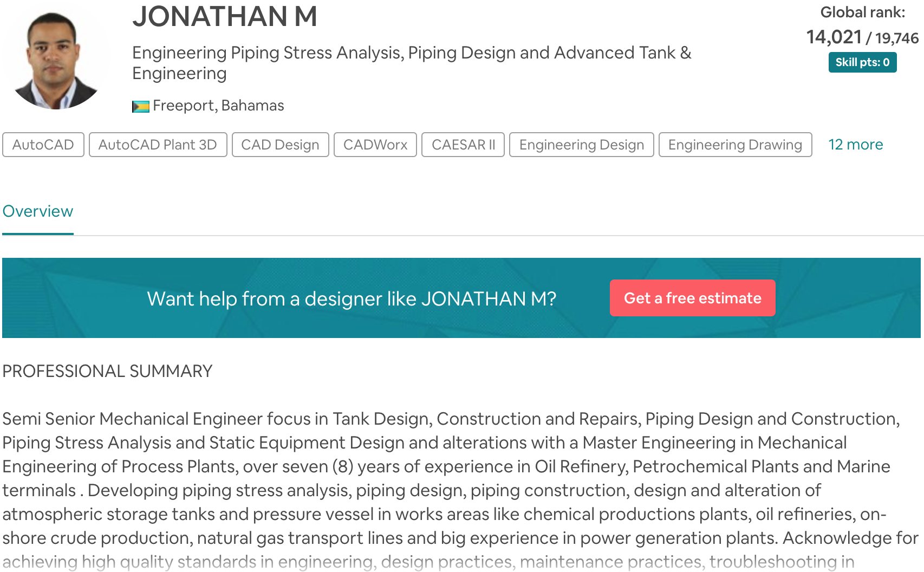Select the Engineering Design skill tag
Screen dimensions: 924x572
pyautogui.click(x=581, y=145)
